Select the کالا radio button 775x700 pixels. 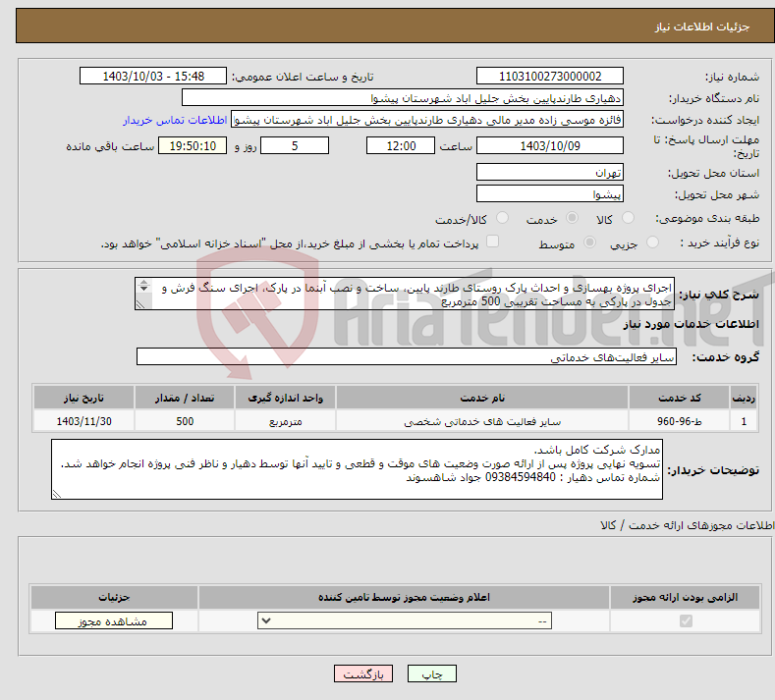click(x=628, y=218)
